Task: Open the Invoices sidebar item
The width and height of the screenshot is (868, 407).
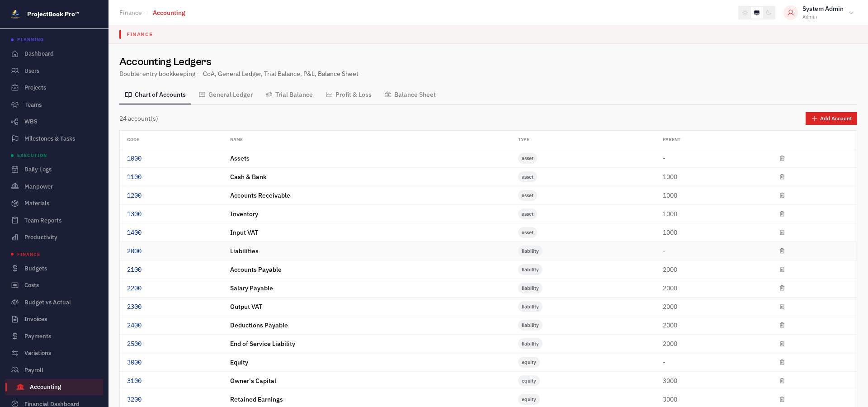Action: pos(54,319)
